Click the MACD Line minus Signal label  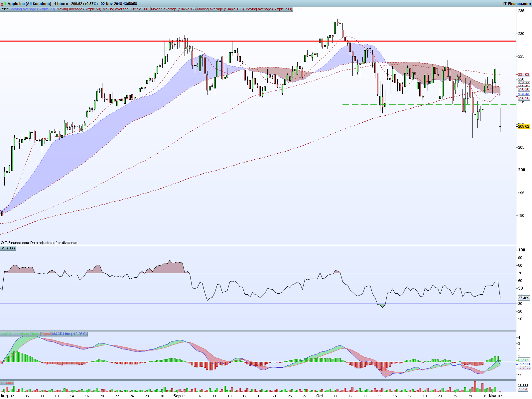[x=20, y=334]
